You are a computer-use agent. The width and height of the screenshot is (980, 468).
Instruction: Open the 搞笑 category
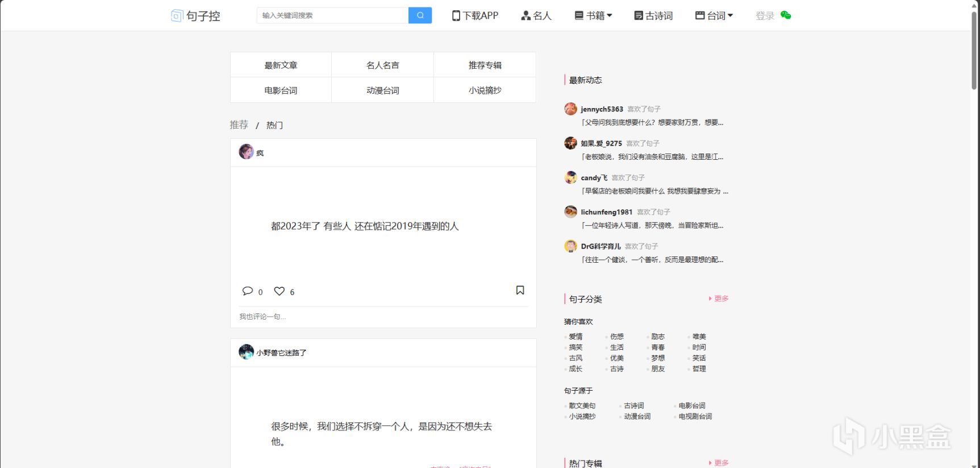tap(576, 347)
